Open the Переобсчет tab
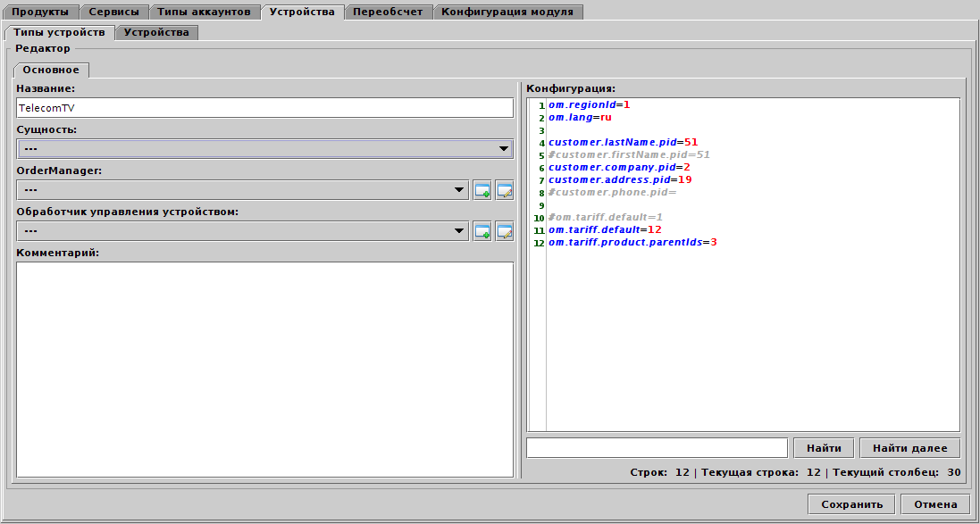This screenshot has width=980, height=524. 387,12
